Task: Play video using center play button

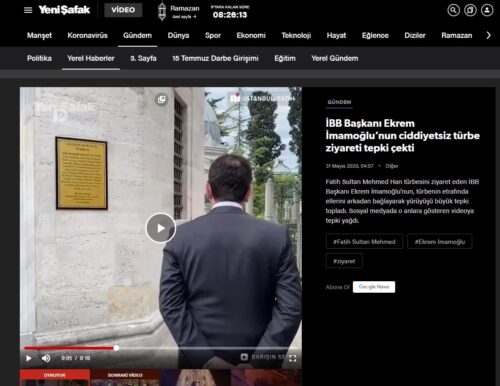Action: pyautogui.click(x=161, y=228)
